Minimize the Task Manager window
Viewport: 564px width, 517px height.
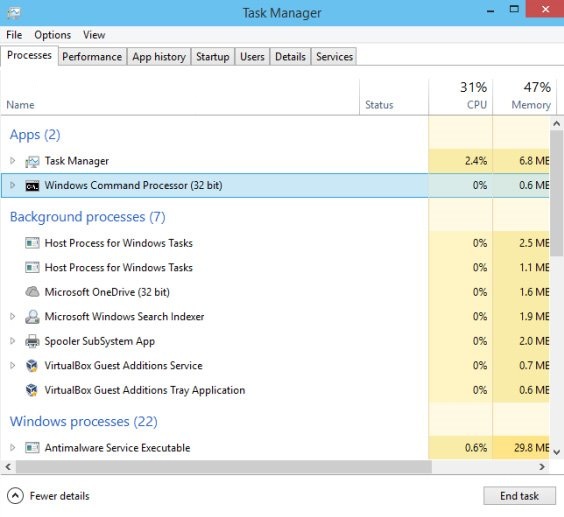click(490, 11)
